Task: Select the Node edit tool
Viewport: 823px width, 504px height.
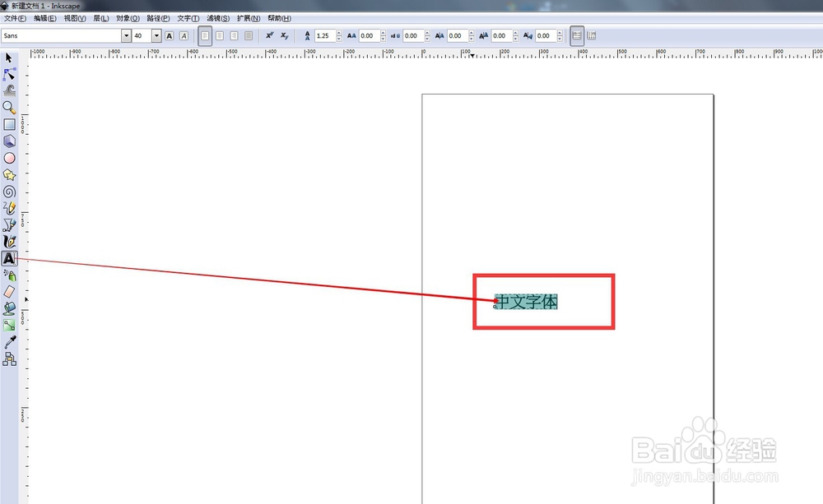Action: [x=9, y=75]
